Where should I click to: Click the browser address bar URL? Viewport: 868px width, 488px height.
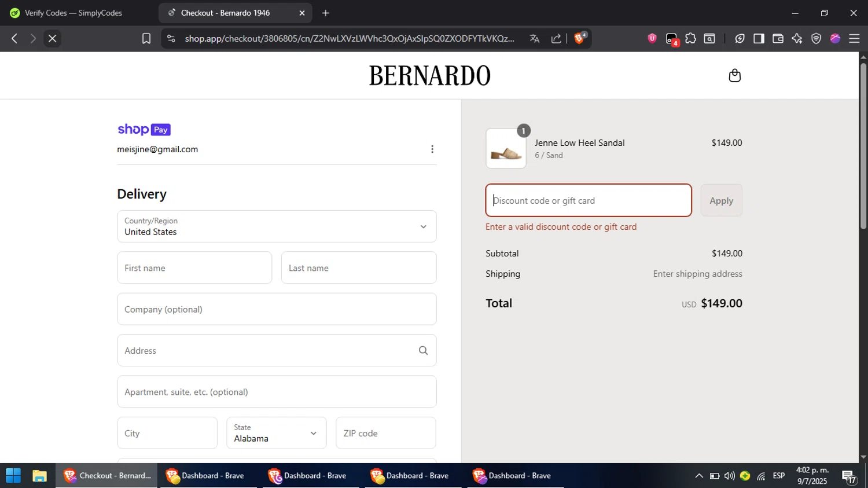click(350, 38)
